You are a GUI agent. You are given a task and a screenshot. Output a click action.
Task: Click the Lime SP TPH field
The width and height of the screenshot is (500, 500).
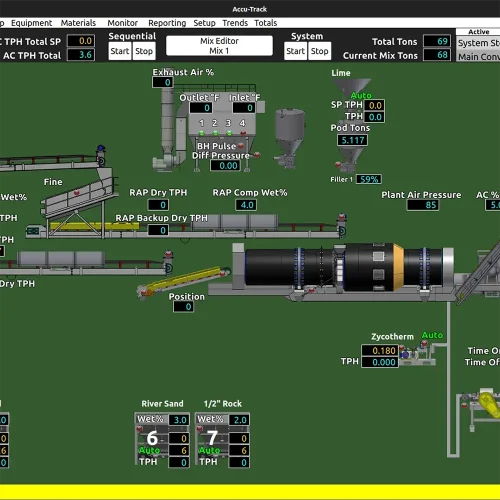[375, 105]
